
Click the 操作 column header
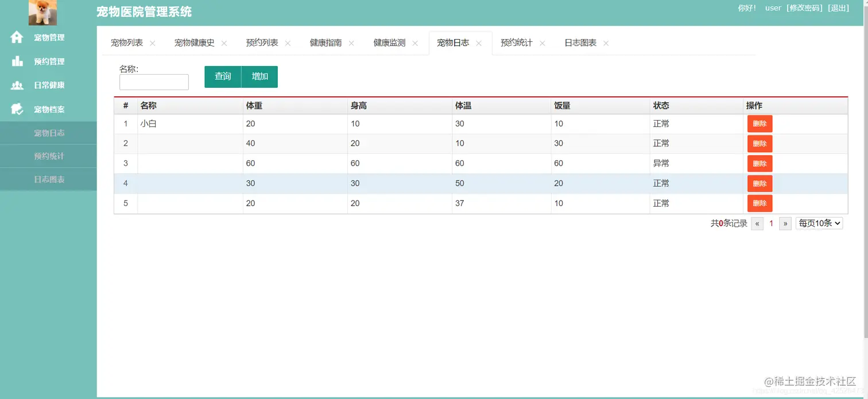point(796,106)
